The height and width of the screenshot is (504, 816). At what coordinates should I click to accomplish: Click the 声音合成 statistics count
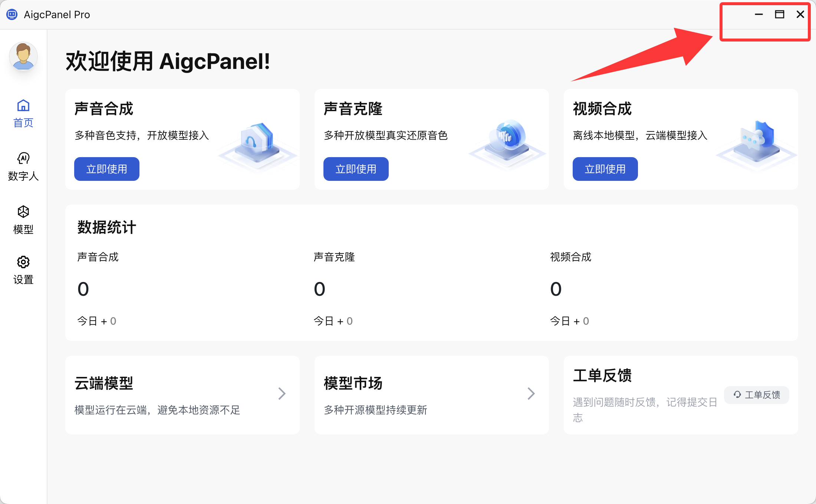click(83, 289)
